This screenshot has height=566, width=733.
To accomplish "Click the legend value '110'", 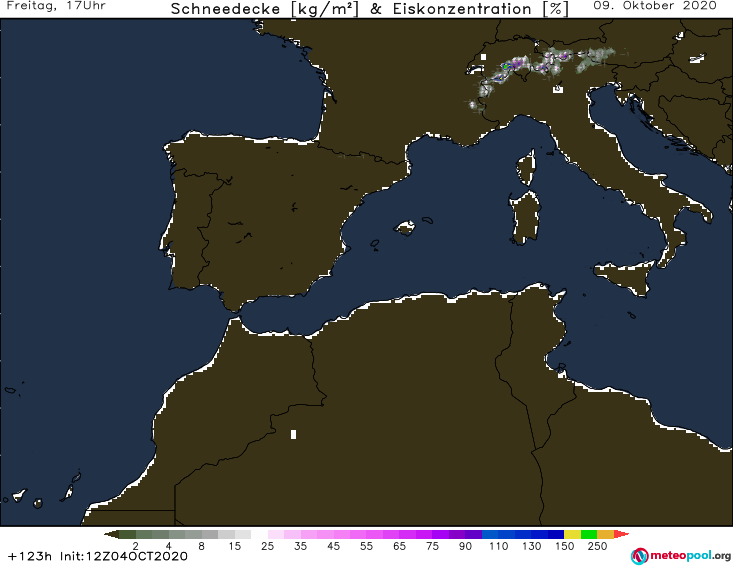I will click(498, 546).
